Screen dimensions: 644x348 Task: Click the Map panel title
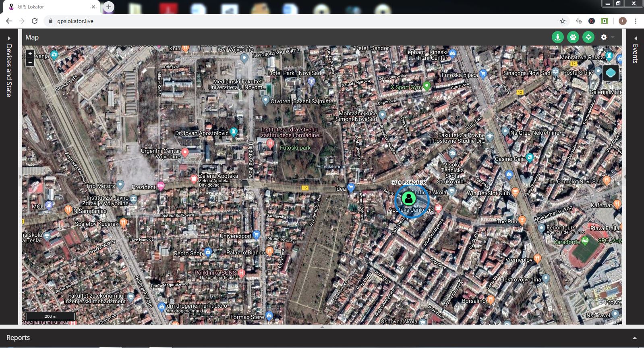tap(32, 37)
